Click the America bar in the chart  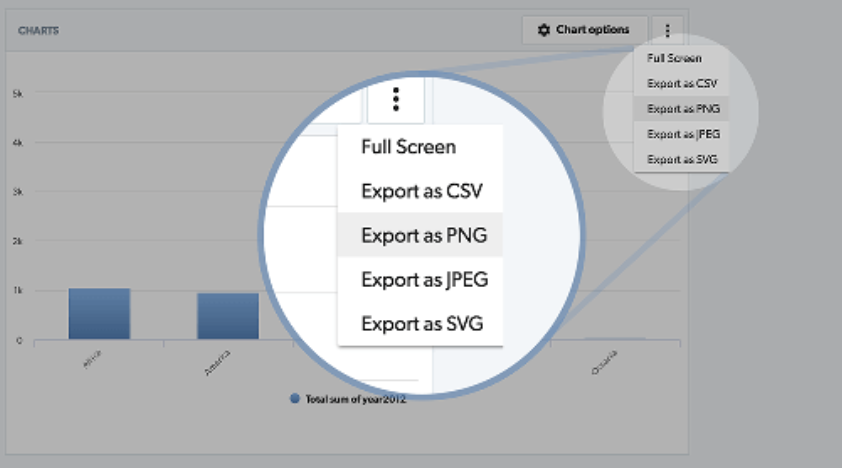227,316
